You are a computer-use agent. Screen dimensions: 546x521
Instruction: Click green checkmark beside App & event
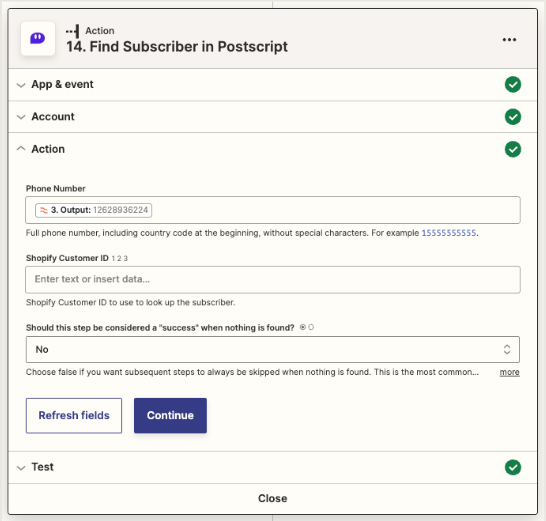pyautogui.click(x=513, y=85)
